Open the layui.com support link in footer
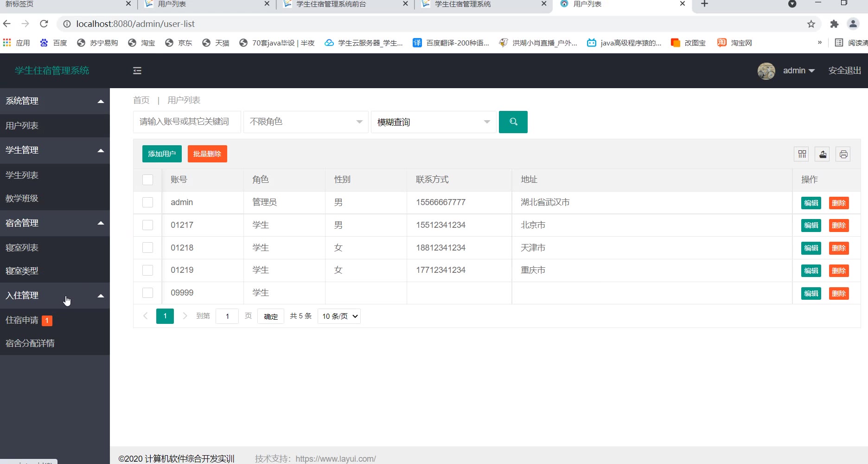The width and height of the screenshot is (868, 464). click(336, 459)
